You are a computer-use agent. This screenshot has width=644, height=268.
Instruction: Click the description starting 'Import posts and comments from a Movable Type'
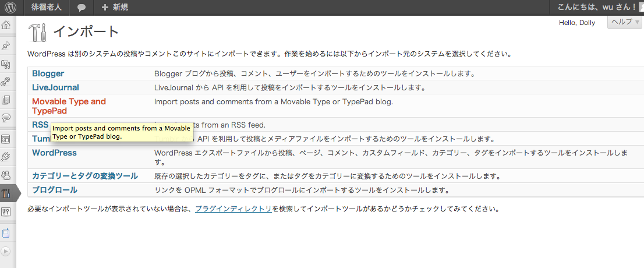pos(274,101)
